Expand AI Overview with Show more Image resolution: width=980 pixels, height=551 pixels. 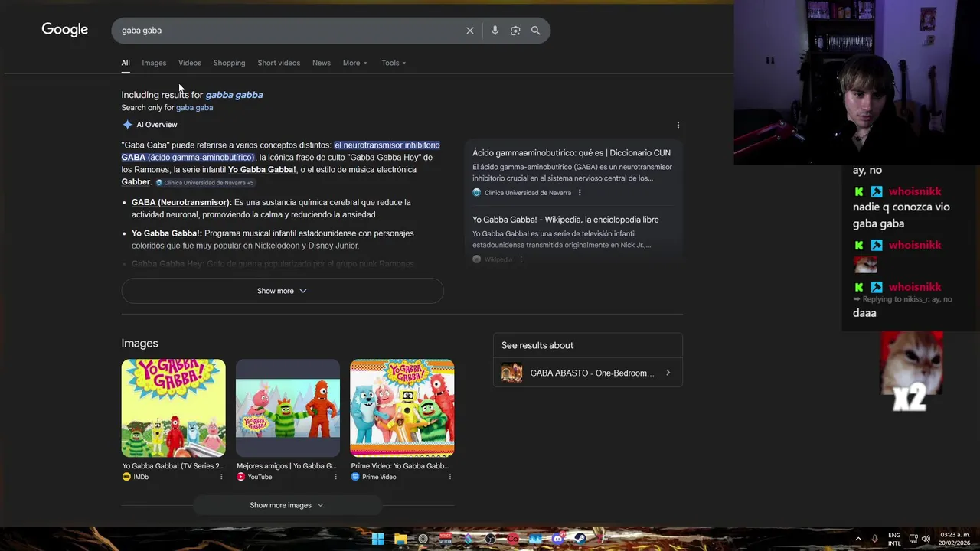click(283, 291)
